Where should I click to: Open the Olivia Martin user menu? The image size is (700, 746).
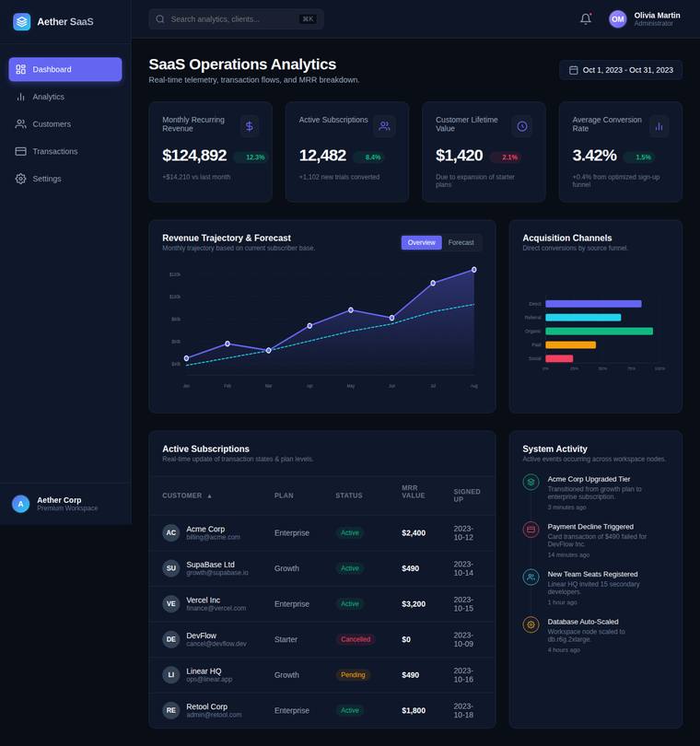(645, 19)
